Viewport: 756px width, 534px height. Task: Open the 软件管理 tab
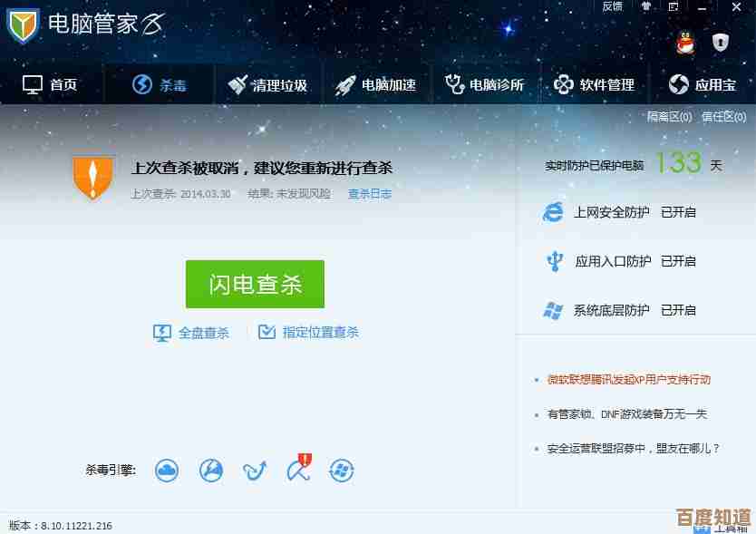pos(594,85)
